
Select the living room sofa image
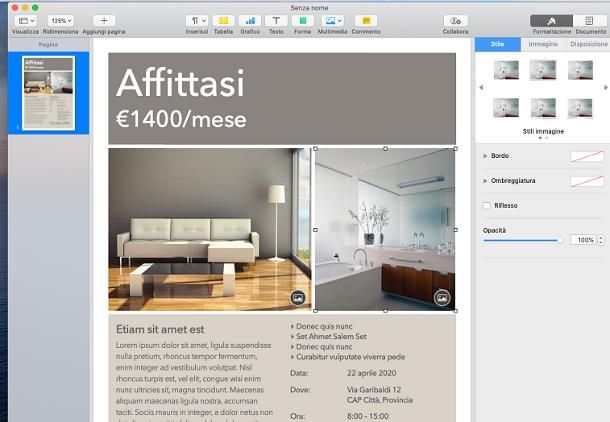(210, 229)
